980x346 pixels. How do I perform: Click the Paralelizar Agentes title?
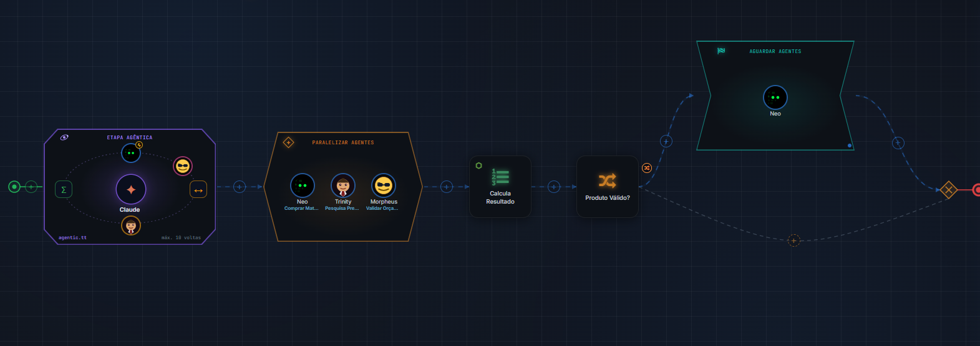[x=343, y=142]
